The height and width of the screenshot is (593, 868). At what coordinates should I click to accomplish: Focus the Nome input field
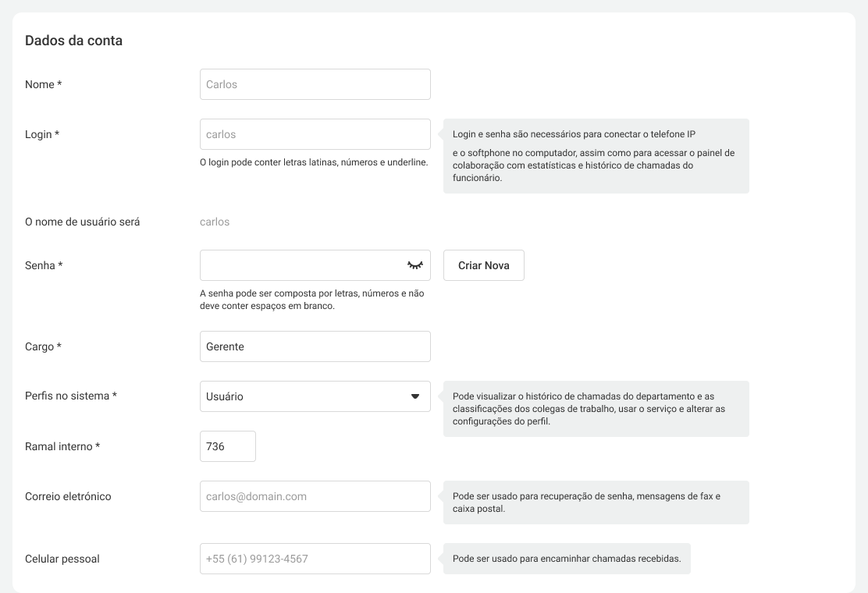[x=315, y=84]
